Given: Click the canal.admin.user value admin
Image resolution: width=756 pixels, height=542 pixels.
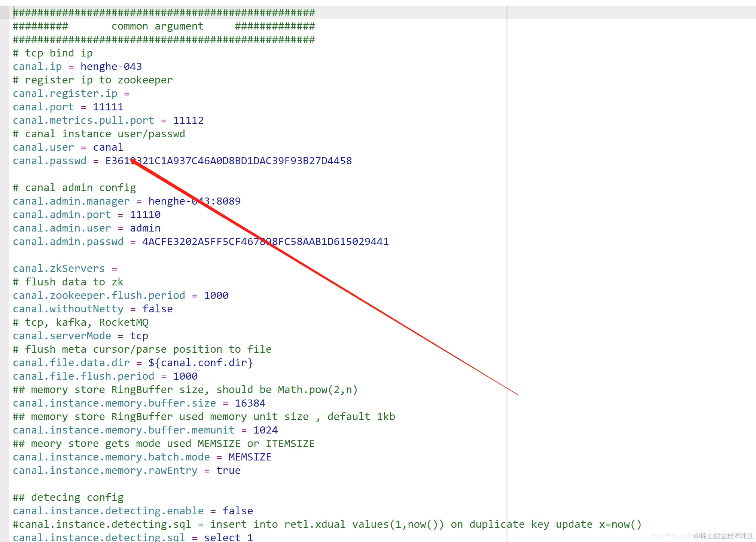Looking at the screenshot, I should [145, 228].
